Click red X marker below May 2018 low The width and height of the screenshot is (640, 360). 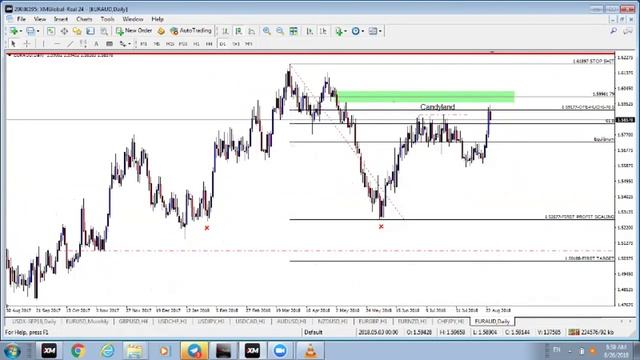381,227
